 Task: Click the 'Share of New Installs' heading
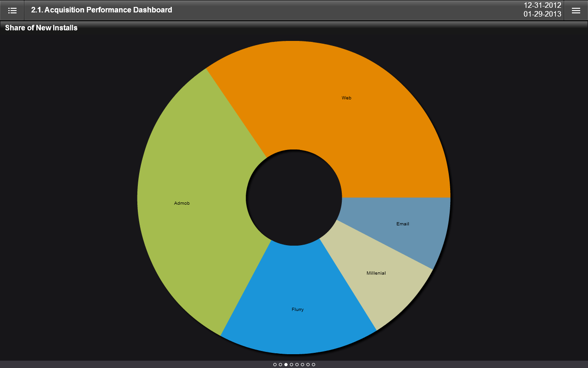click(x=41, y=28)
